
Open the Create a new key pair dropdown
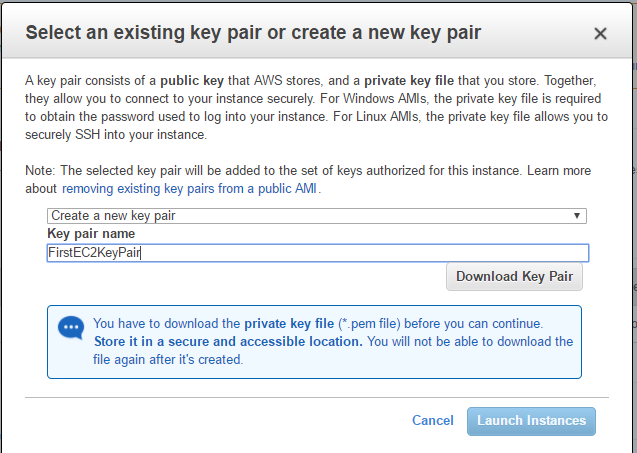pos(317,216)
